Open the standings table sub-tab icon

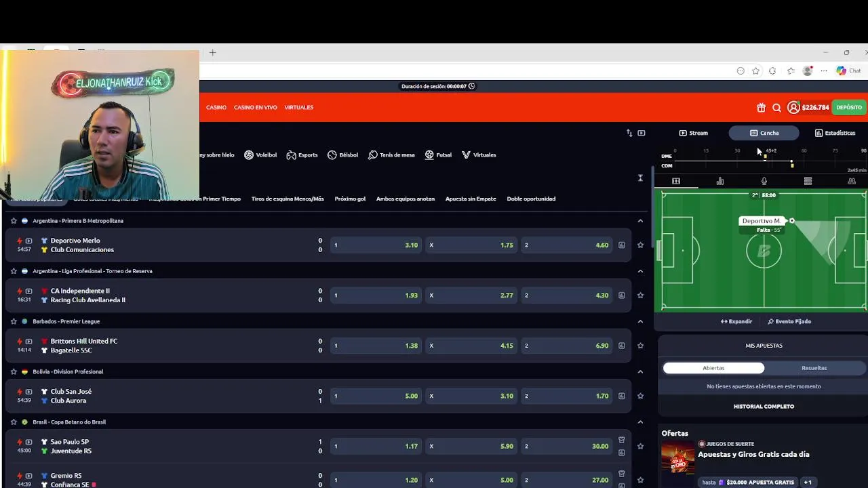(808, 181)
